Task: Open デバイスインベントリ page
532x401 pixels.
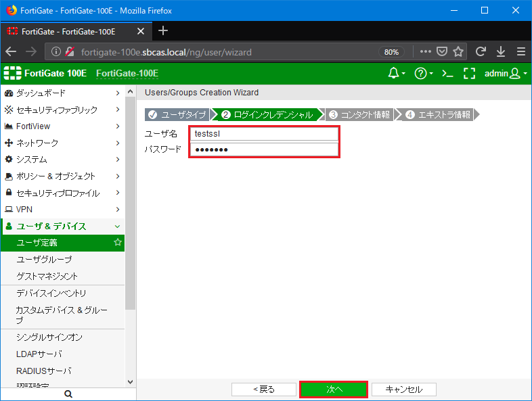Action: (x=62, y=293)
